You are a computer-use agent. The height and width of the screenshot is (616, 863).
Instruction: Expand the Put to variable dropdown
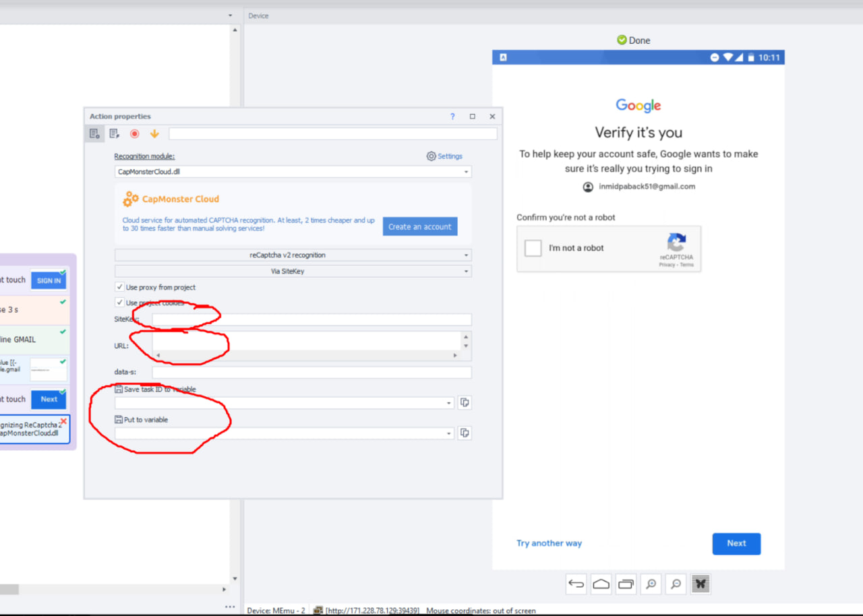click(449, 433)
